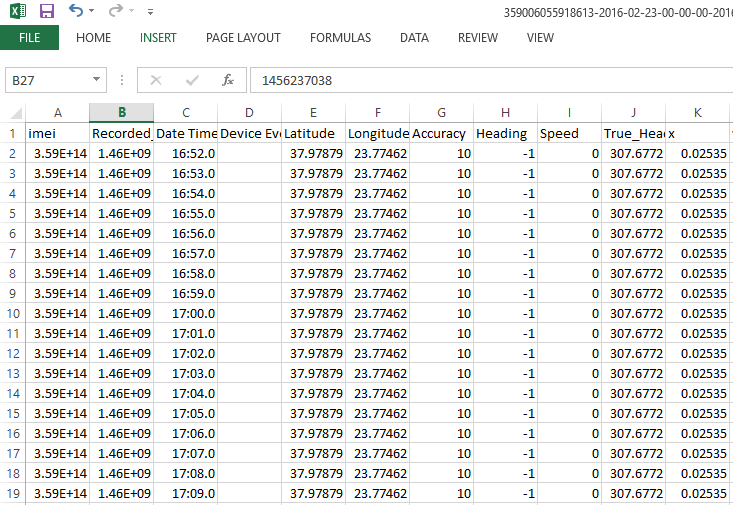This screenshot has width=733, height=505.
Task: Click the Redo arrow icon
Action: [115, 10]
